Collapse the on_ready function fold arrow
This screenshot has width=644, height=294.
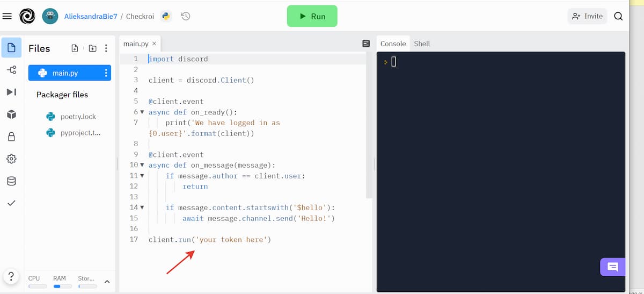click(x=142, y=112)
